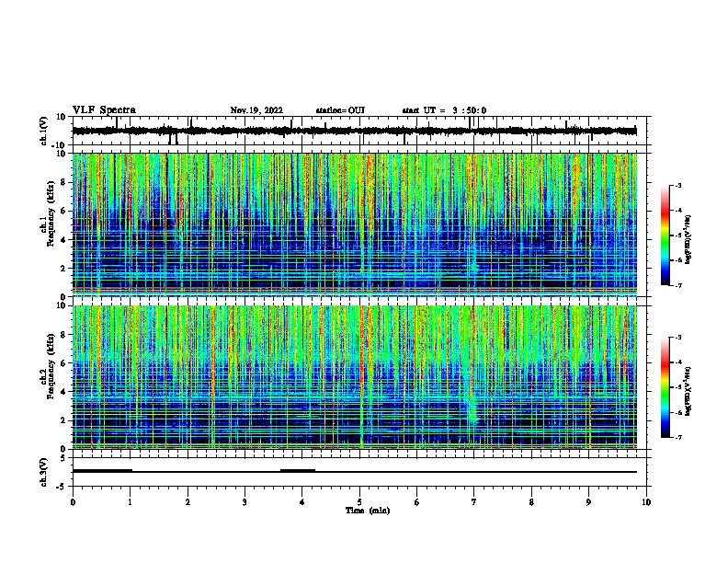Click the "2" tick on the time axis

tap(188, 502)
